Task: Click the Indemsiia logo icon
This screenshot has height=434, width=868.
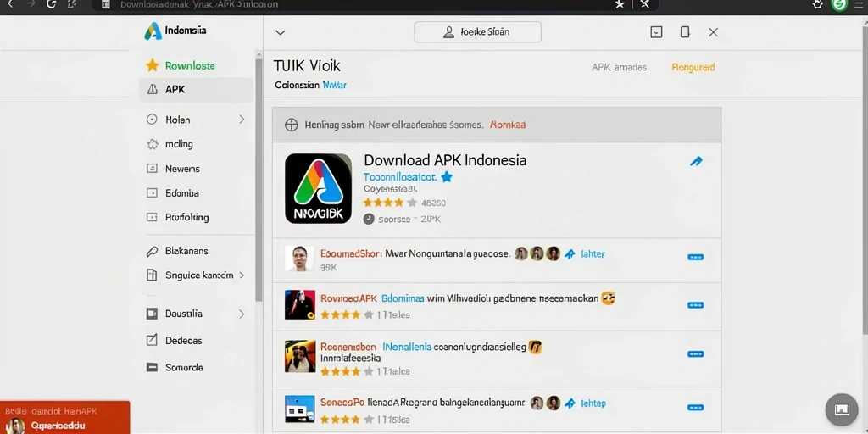Action: tap(153, 31)
